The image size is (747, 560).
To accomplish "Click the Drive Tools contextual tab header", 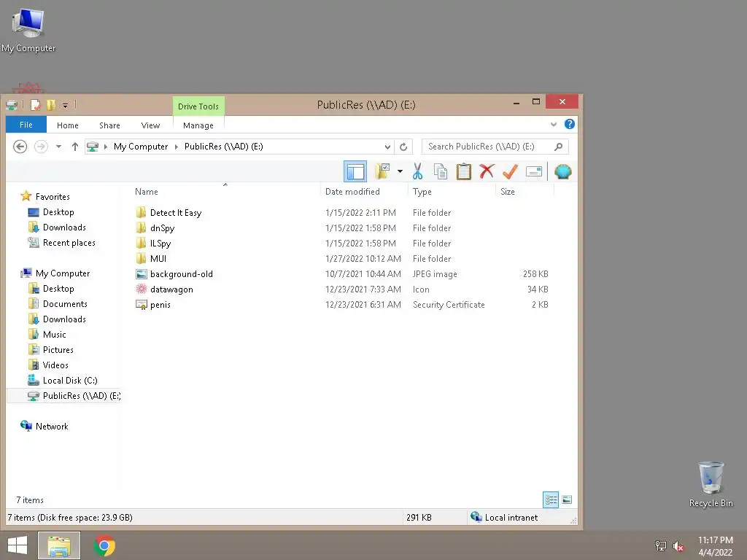I will pos(198,106).
